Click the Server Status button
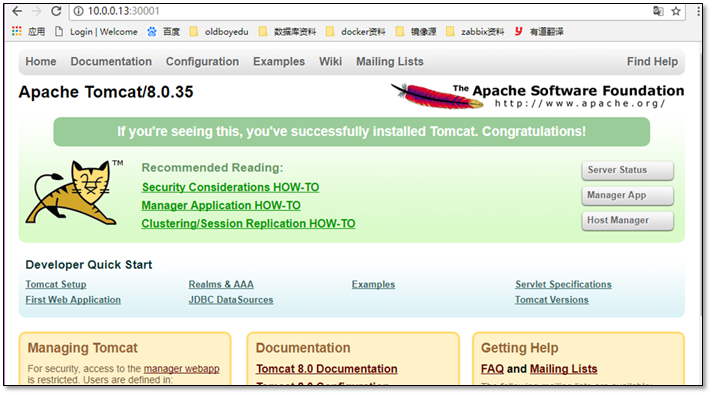 pos(628,170)
